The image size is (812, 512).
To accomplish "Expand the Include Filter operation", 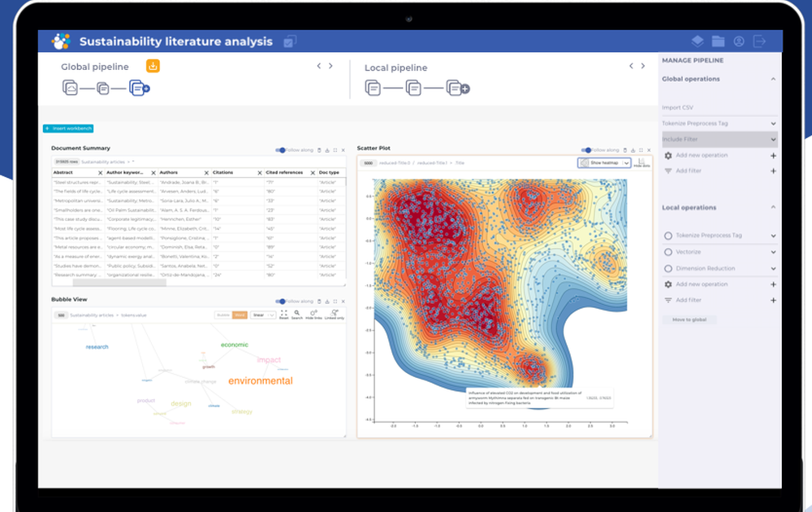I will [773, 140].
